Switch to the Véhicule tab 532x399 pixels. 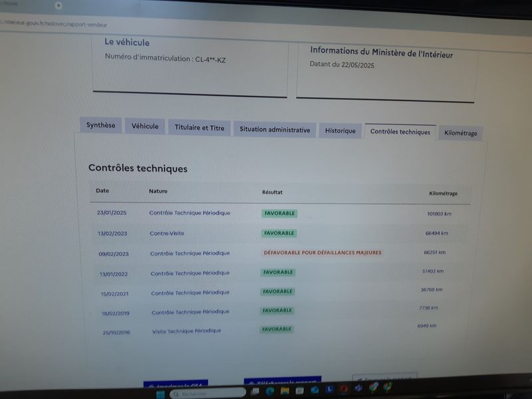pyautogui.click(x=145, y=126)
